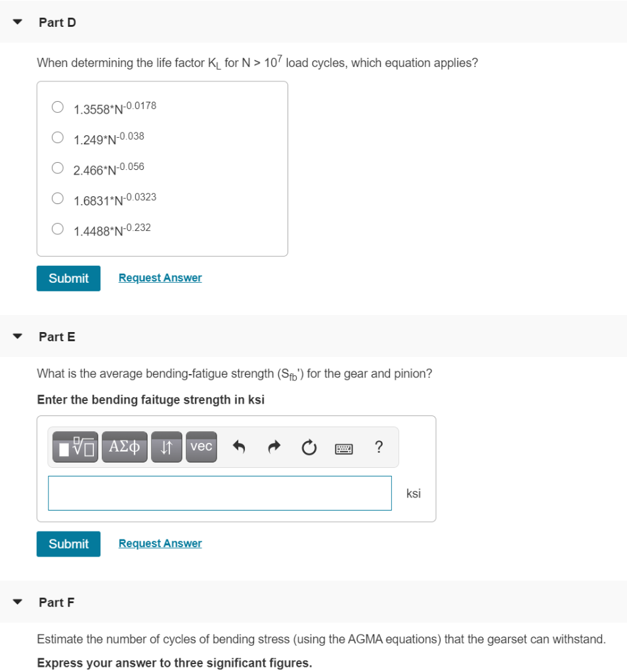Click inside the ksi answer input box
The width and height of the screenshot is (627, 672).
(219, 493)
